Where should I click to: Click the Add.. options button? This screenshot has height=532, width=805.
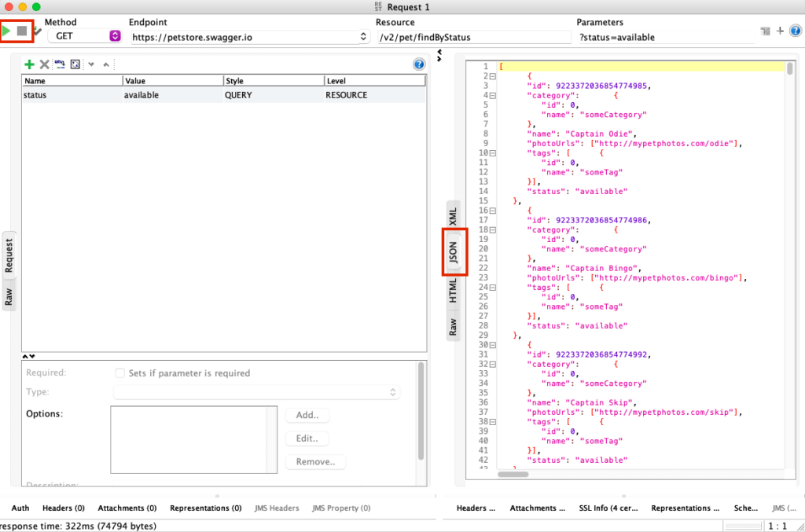coord(307,415)
